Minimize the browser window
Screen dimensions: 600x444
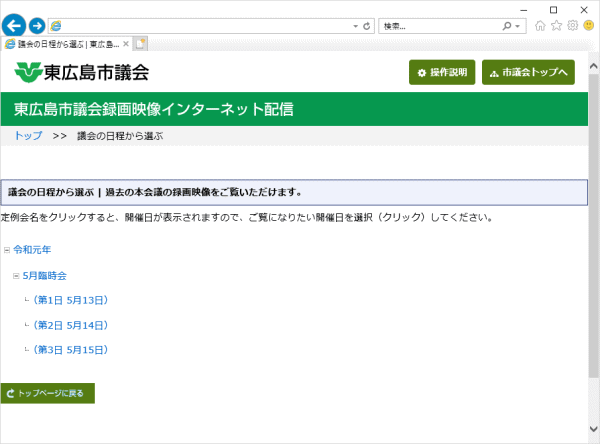[x=524, y=10]
